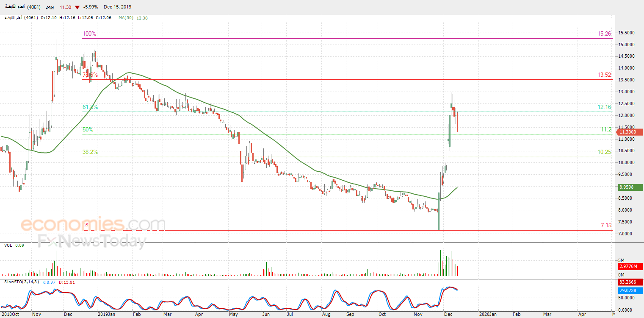Select the stock name with code (4061) in header
This screenshot has height=318, width=644.
click(23, 7)
